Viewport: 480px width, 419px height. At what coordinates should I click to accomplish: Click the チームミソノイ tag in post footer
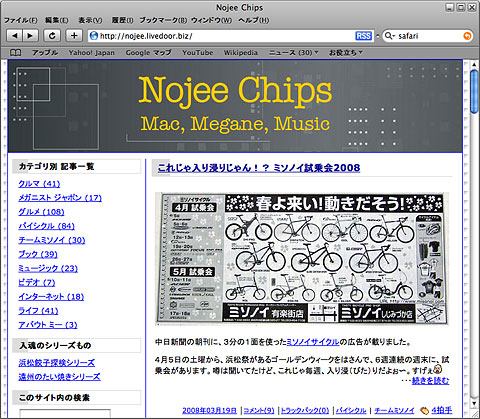pos(394,410)
